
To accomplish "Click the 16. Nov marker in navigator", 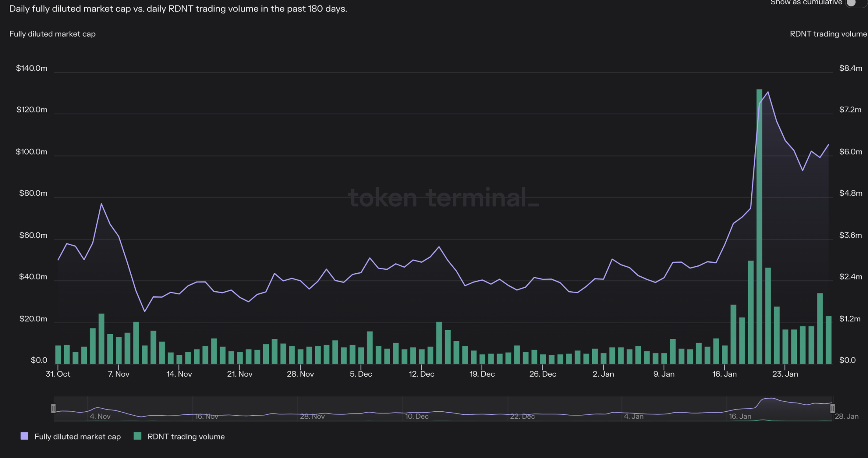I will [x=207, y=416].
